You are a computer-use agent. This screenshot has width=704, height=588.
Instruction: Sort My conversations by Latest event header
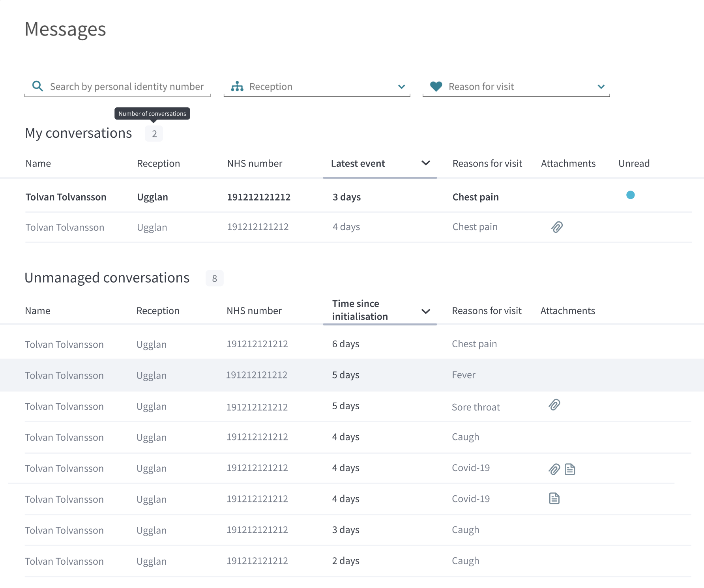[x=358, y=163]
